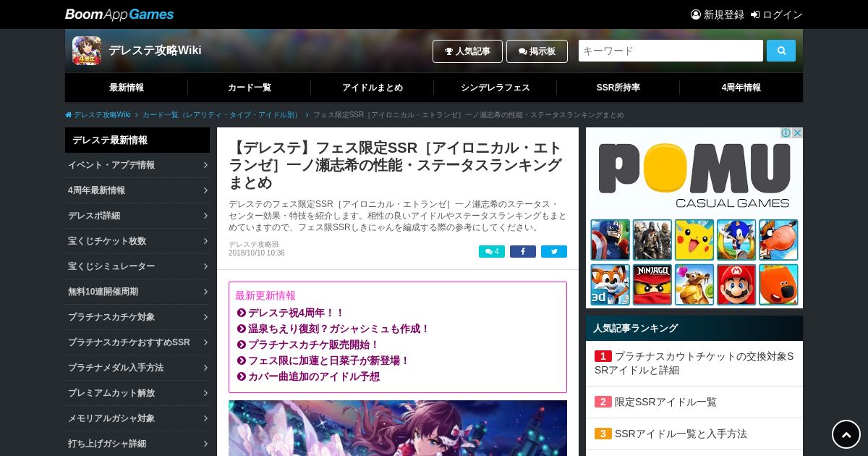Click home icon breadcrumb デレステ攻略Wiki
868x456 pixels.
coord(98,115)
